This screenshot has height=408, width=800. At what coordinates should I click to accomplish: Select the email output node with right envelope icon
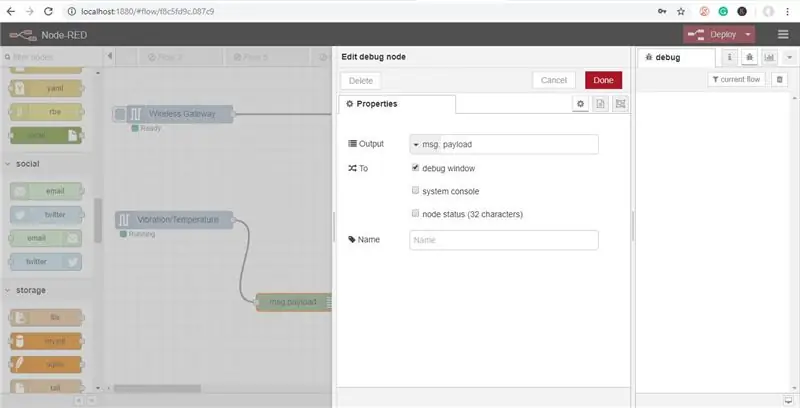(x=46, y=238)
